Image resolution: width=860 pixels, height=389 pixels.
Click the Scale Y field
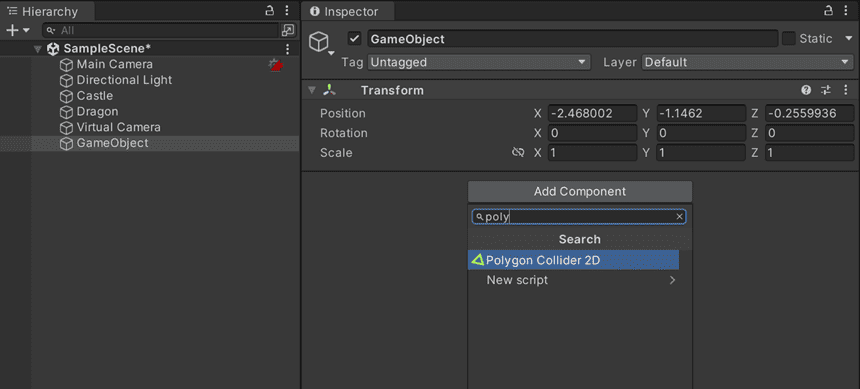(x=701, y=153)
